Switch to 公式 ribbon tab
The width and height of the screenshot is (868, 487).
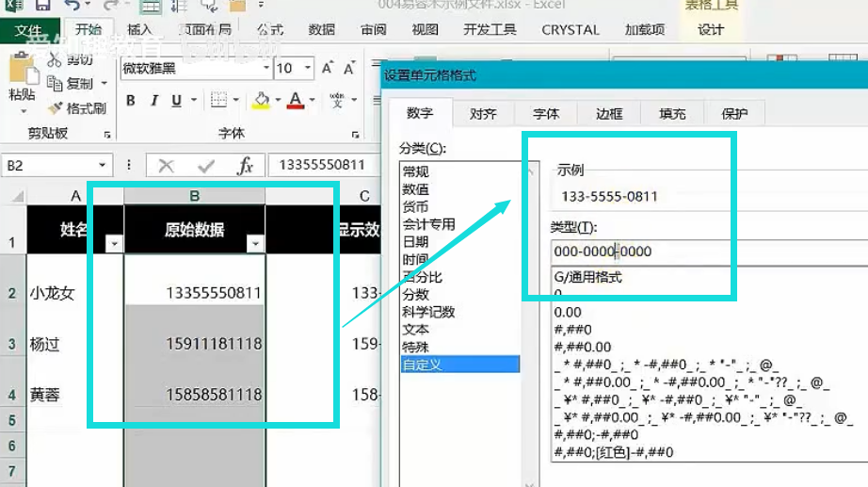tap(270, 30)
